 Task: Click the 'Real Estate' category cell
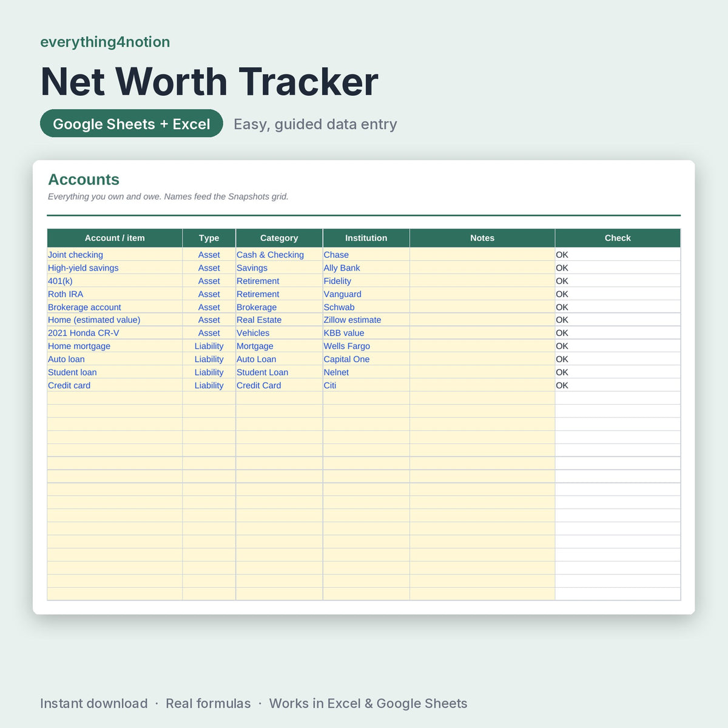tap(279, 320)
